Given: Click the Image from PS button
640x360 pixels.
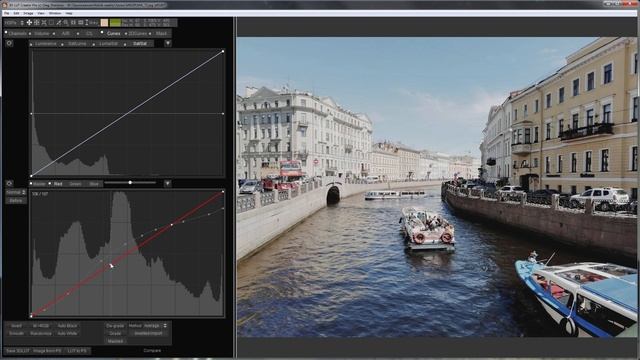Looking at the screenshot, I should pyautogui.click(x=47, y=351).
